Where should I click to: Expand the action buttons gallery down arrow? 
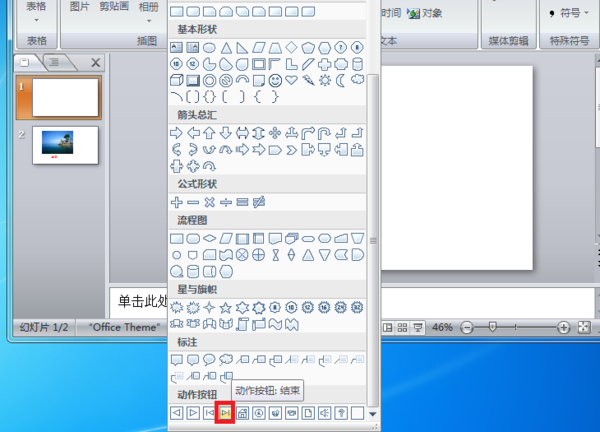(373, 413)
